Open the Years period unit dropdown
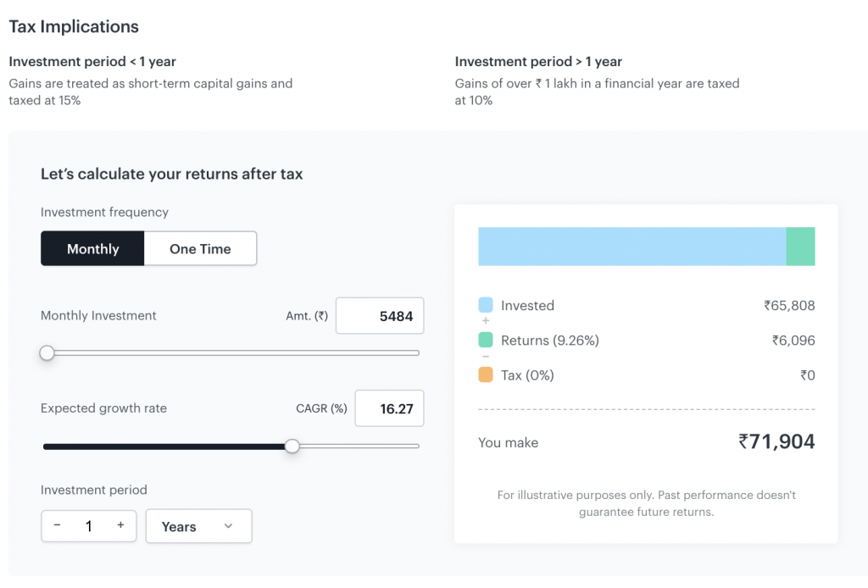 click(x=198, y=526)
